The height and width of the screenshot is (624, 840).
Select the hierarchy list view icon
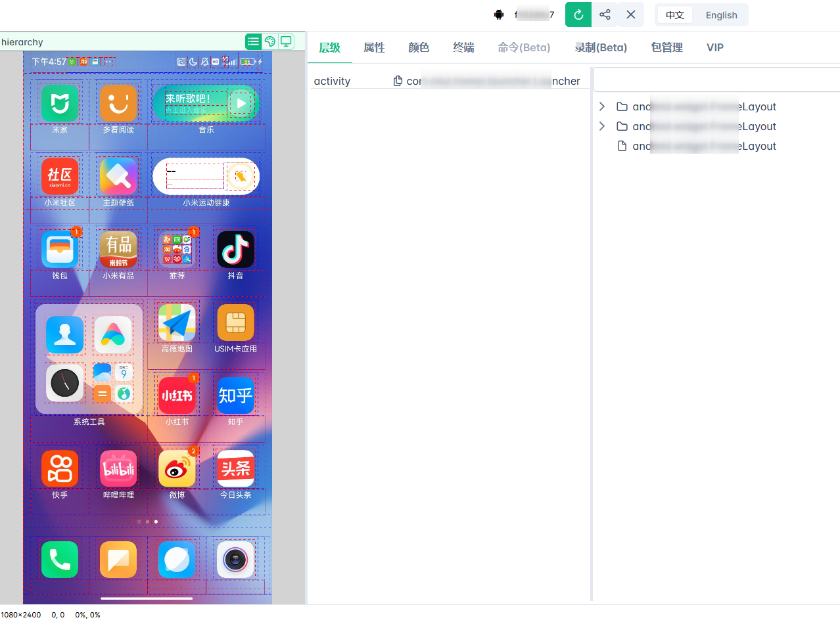[253, 42]
